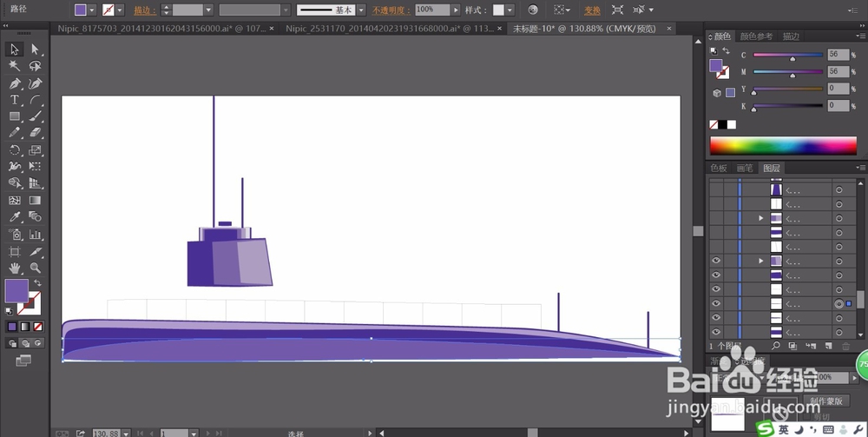Open the 画笔 brushes tab

(x=745, y=168)
